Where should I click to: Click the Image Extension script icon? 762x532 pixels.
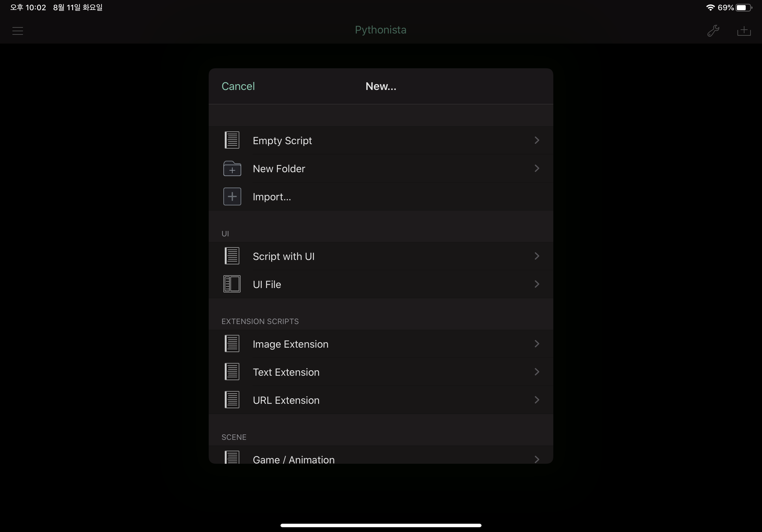[x=232, y=344]
